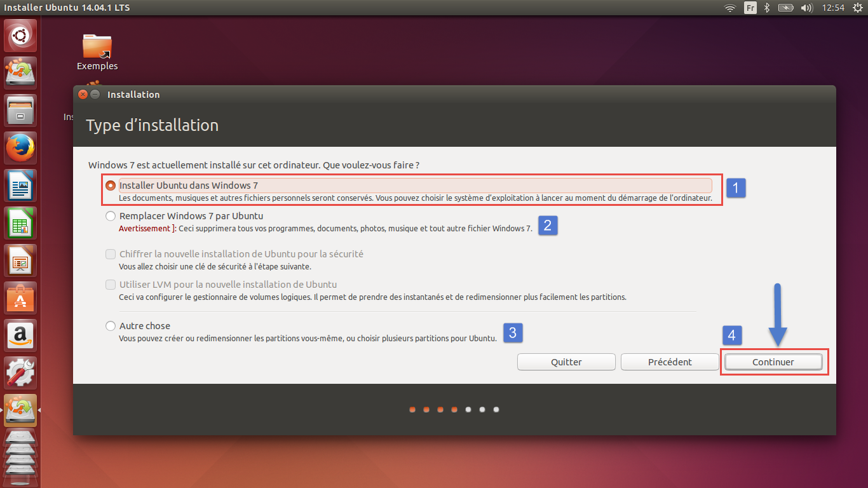Expand the sound volume indicator menu

pos(807,8)
